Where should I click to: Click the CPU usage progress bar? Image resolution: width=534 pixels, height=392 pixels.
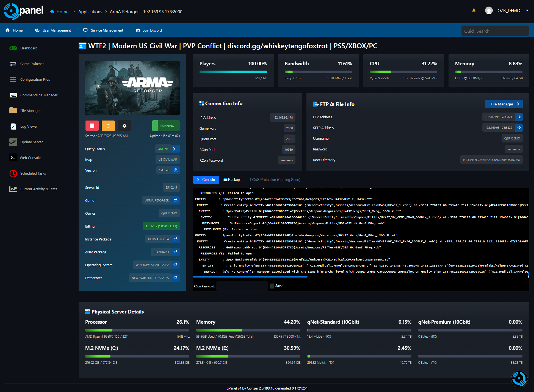[403, 72]
